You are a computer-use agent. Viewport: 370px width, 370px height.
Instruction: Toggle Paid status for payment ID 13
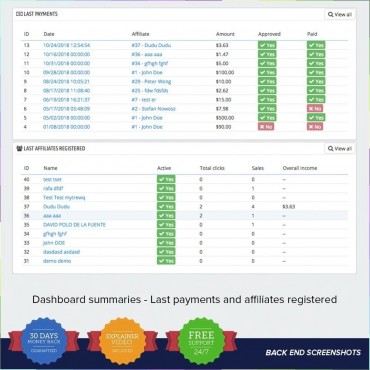[x=316, y=45]
